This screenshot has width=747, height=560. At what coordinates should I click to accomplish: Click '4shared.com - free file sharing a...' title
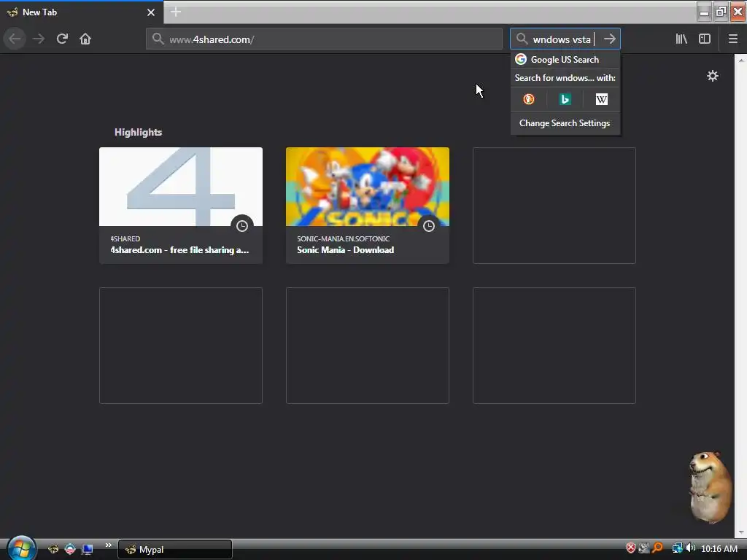(x=179, y=250)
